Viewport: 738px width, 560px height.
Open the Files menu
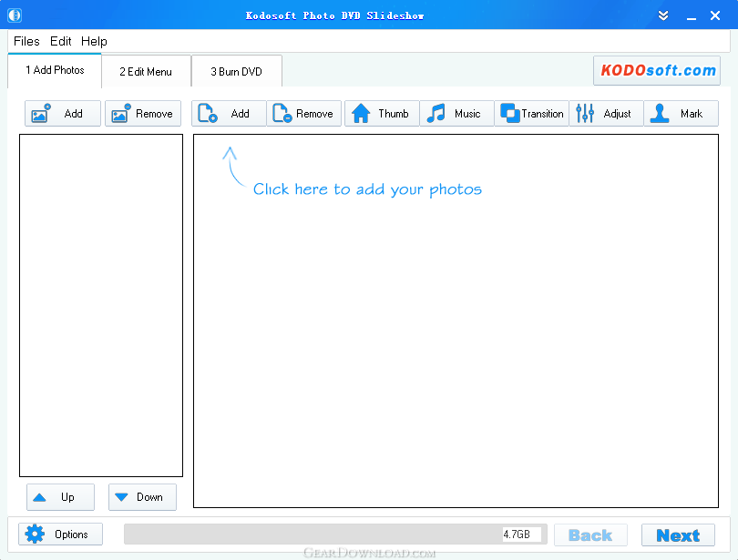[x=26, y=41]
